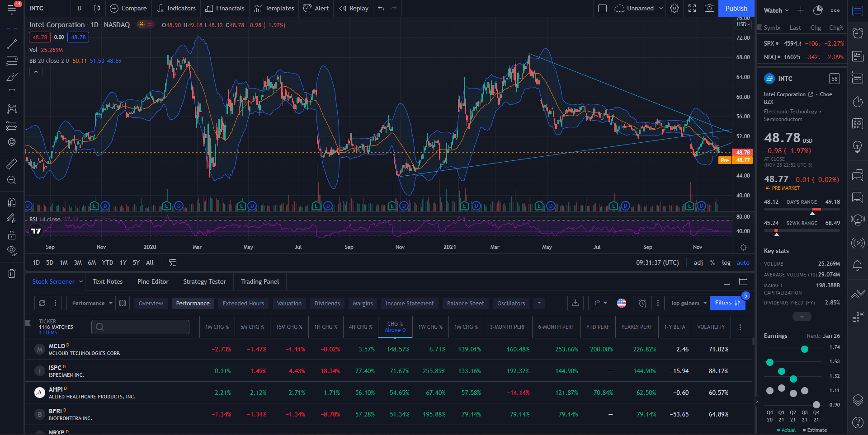Open the Trading Panel tab
The image size is (868, 435).
click(x=260, y=281)
